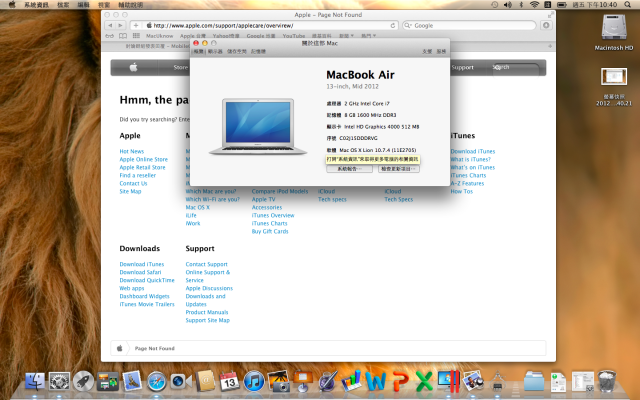The image size is (640, 400).
Task: Click the 檢查更新項目 button
Action: 399,169
